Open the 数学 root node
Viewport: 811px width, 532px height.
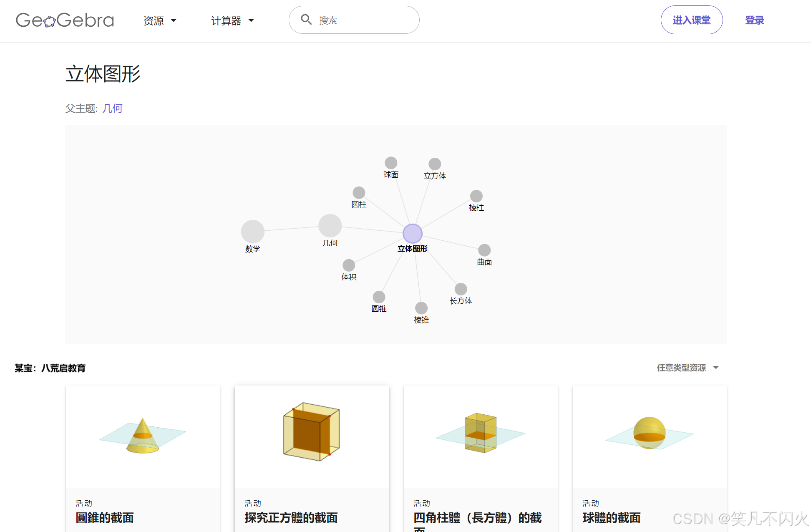pos(253,232)
